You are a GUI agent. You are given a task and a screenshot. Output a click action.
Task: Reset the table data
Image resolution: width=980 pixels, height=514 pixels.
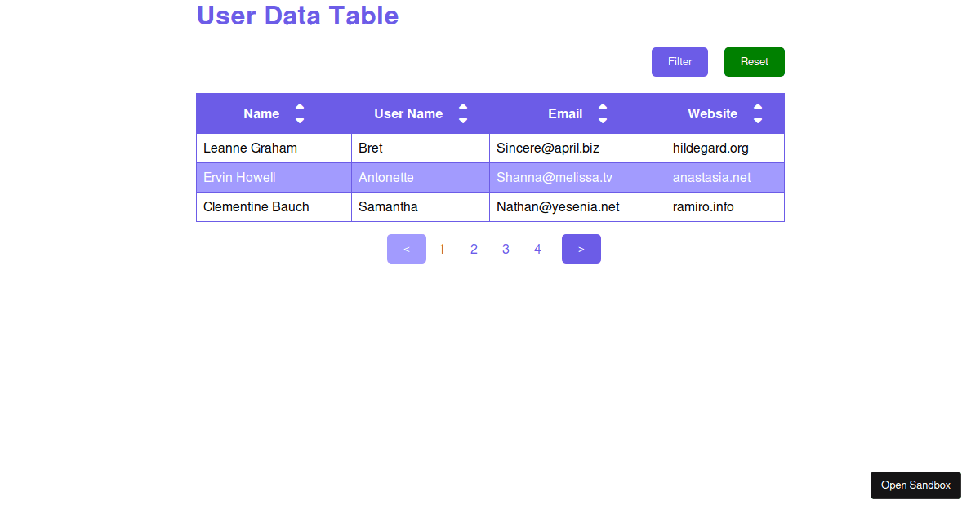(754, 61)
